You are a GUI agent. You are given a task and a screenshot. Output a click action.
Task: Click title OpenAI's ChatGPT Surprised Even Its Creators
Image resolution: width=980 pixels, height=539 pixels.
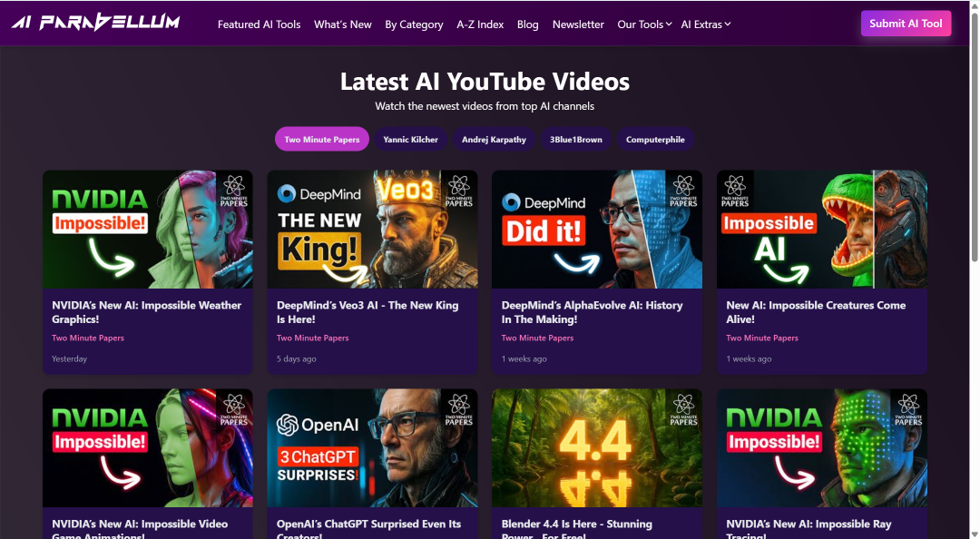368,528
